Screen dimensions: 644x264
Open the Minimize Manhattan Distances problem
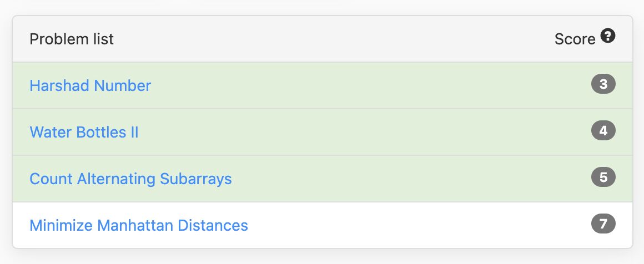(x=139, y=225)
